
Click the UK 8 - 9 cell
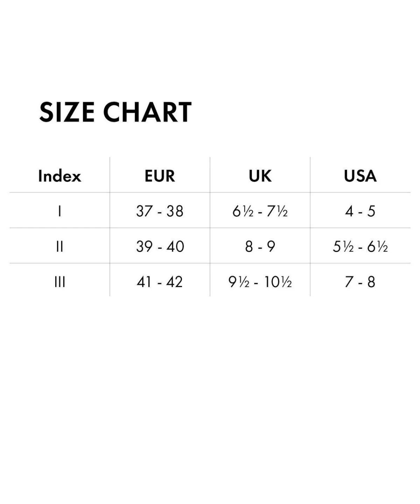260,247
